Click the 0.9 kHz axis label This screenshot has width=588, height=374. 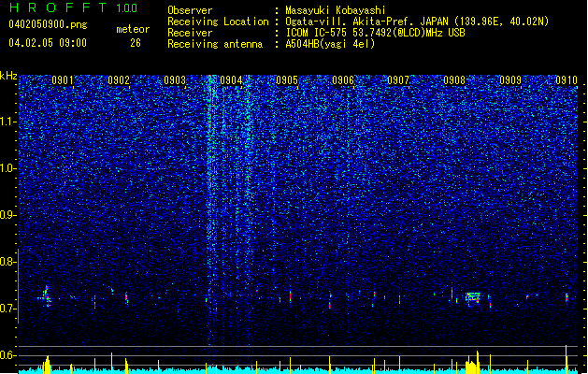[7, 215]
